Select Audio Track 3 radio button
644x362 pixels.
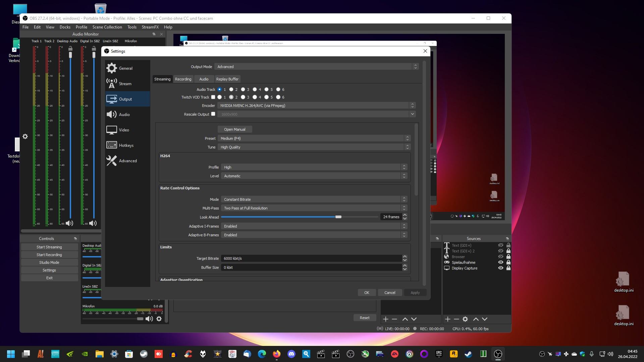[x=243, y=89]
